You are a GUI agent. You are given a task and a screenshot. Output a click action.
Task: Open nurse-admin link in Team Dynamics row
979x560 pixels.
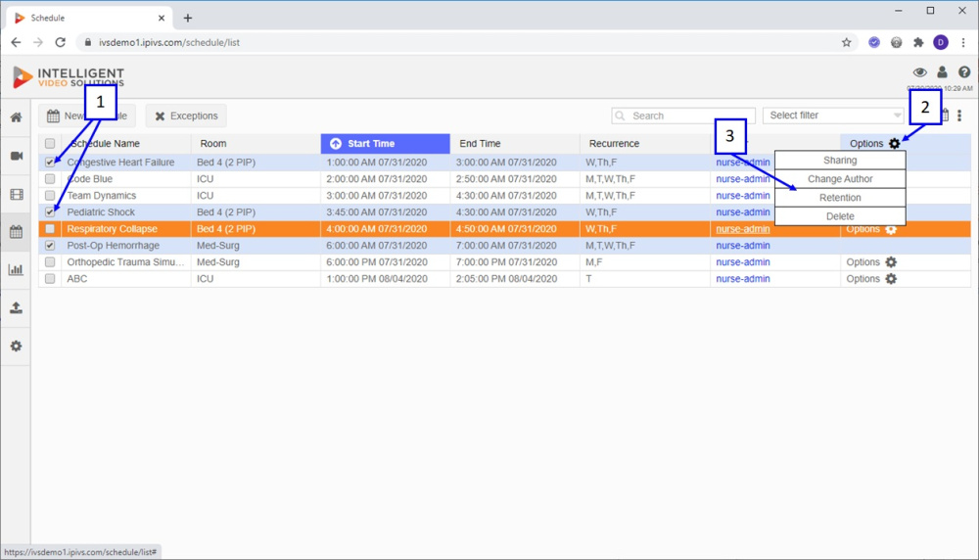tap(742, 196)
